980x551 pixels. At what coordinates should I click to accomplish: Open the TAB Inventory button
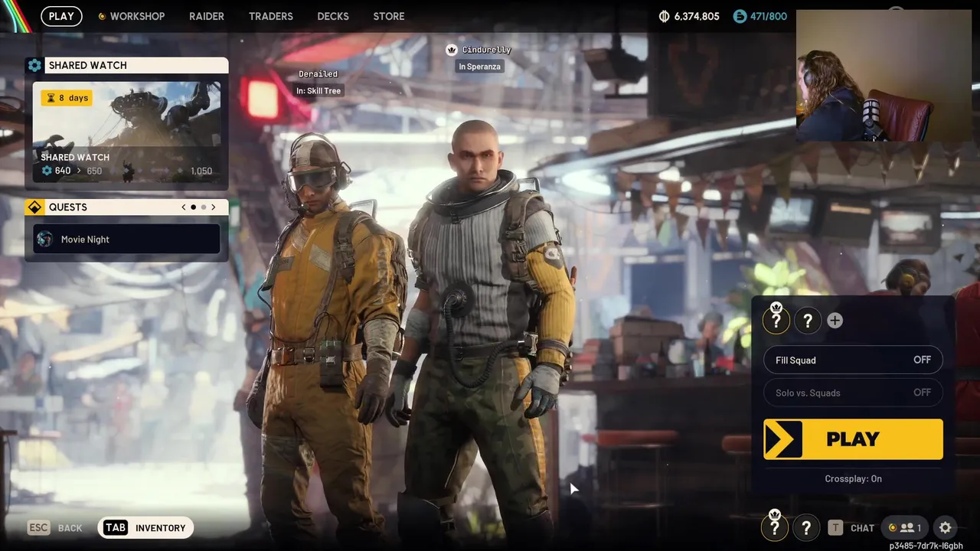pyautogui.click(x=145, y=527)
